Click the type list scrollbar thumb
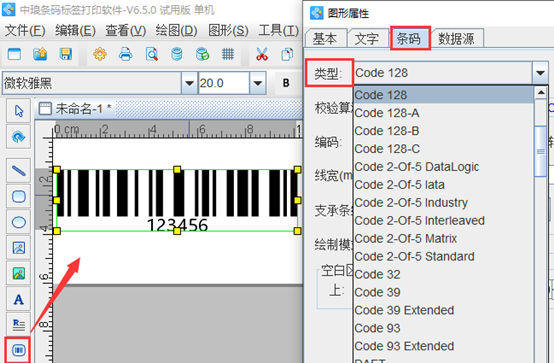The height and width of the screenshot is (363, 554). (541, 151)
